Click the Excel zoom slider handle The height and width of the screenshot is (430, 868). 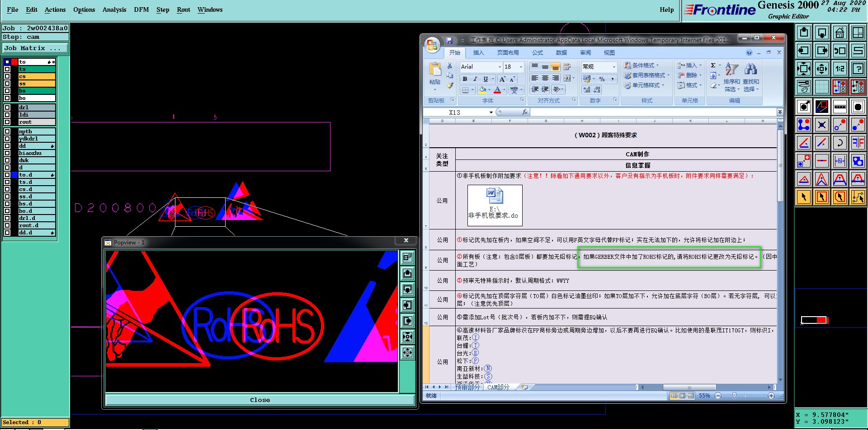click(x=734, y=396)
